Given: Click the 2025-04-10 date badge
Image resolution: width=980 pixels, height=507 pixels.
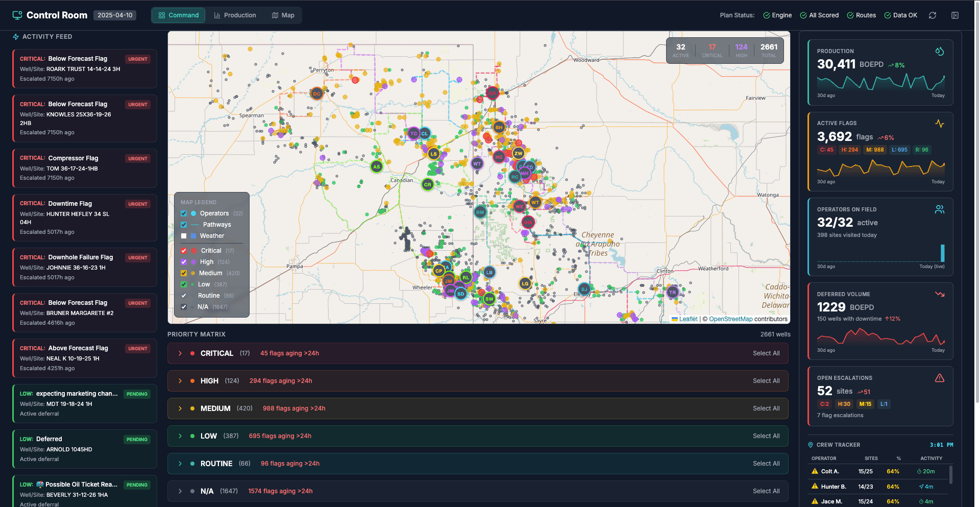Looking at the screenshot, I should (x=115, y=15).
